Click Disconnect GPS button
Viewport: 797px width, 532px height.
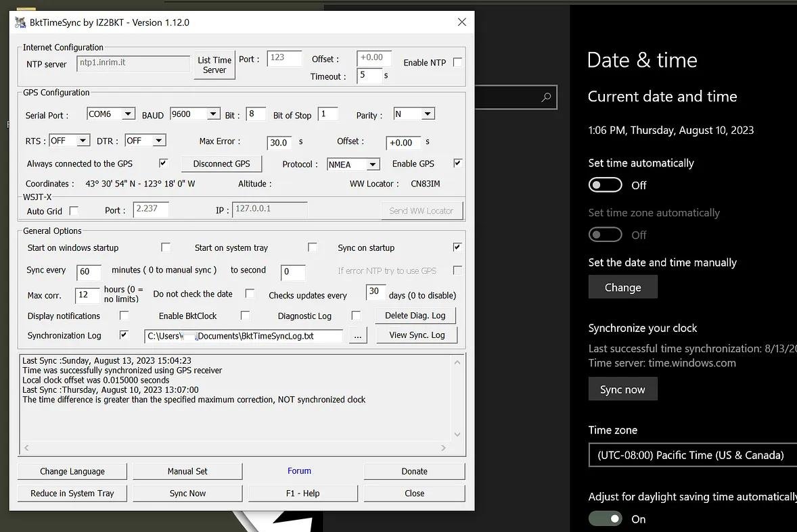(x=222, y=164)
